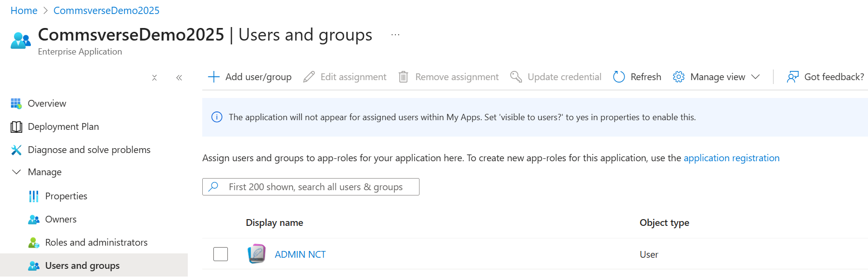Open Roles and administrators
Image resolution: width=868 pixels, height=278 pixels.
click(97, 242)
